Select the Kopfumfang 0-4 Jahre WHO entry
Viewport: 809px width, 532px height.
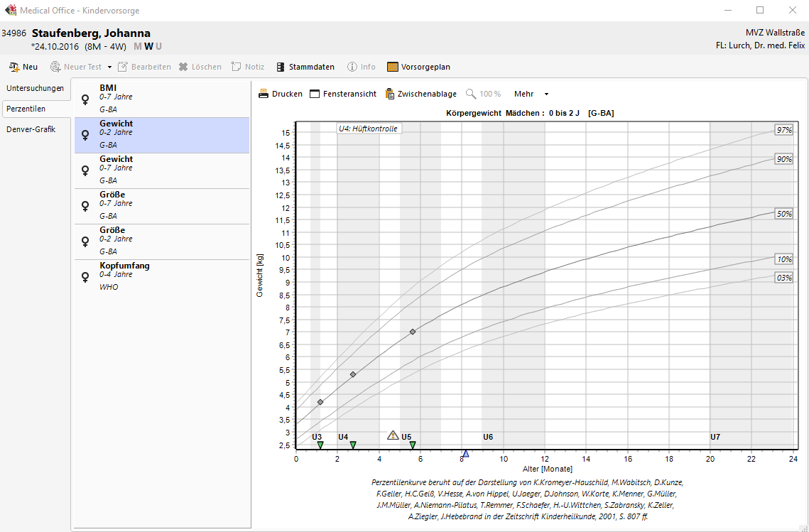click(162, 277)
